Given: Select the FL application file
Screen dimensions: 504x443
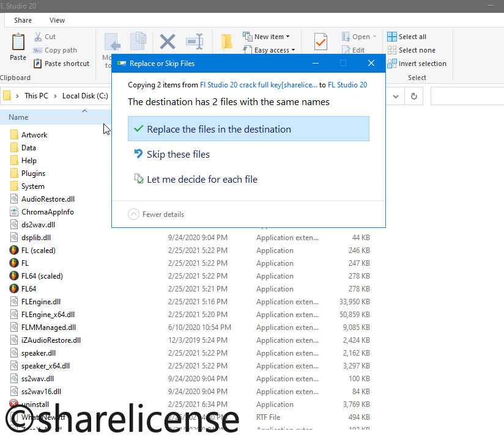Looking at the screenshot, I should [x=24, y=263].
